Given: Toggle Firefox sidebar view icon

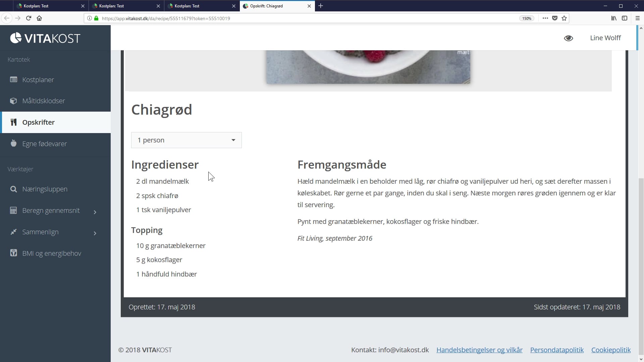Looking at the screenshot, I should point(625,18).
